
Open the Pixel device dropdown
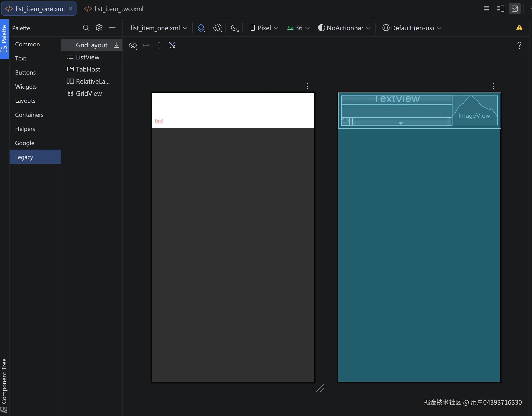[x=264, y=28]
